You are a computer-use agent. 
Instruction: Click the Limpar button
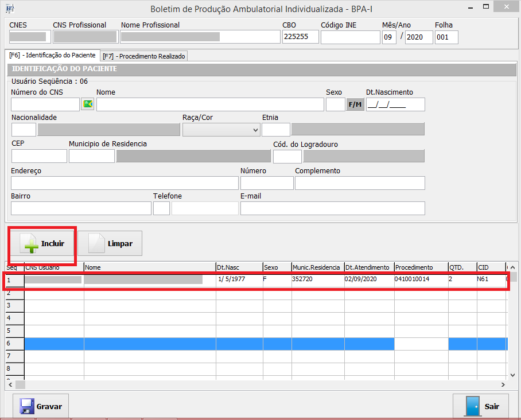[x=110, y=243]
